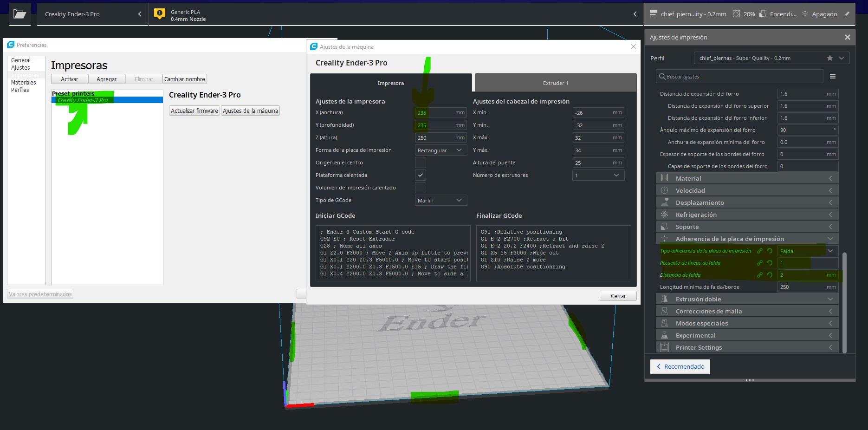
Task: Click the Soporte category icon
Action: point(665,226)
